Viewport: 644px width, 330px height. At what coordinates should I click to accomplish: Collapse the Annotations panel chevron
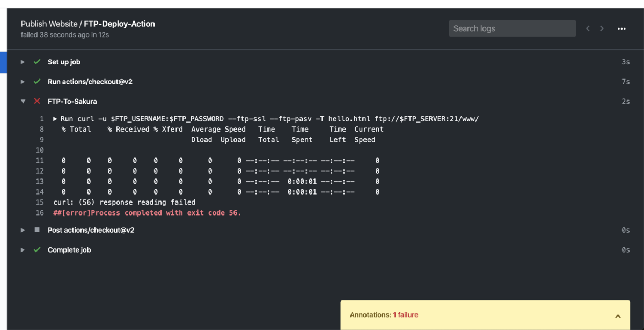[618, 316]
